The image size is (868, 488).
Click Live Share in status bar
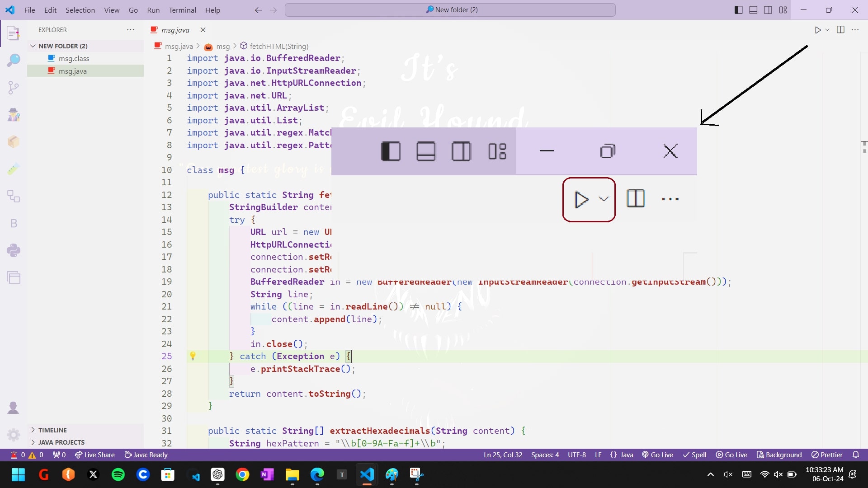[94, 455]
